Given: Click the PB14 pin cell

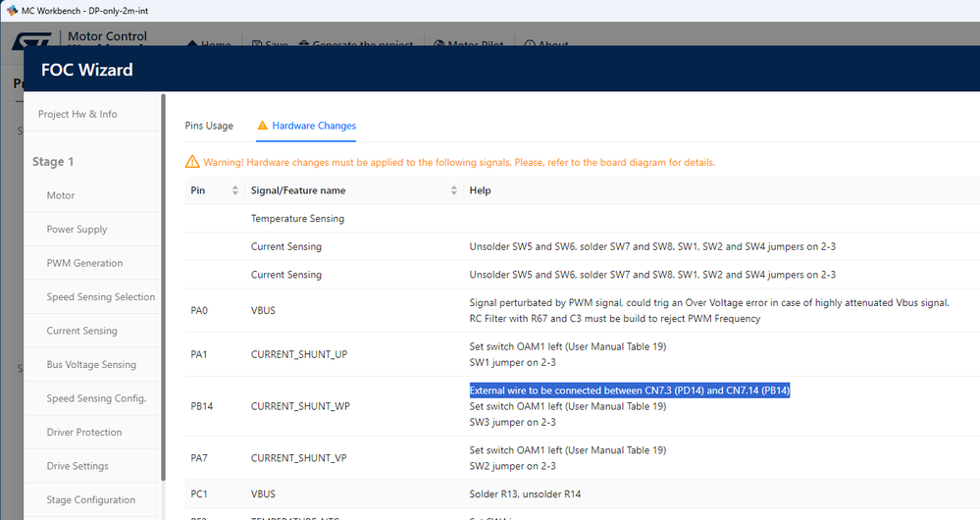Looking at the screenshot, I should pos(202,406).
